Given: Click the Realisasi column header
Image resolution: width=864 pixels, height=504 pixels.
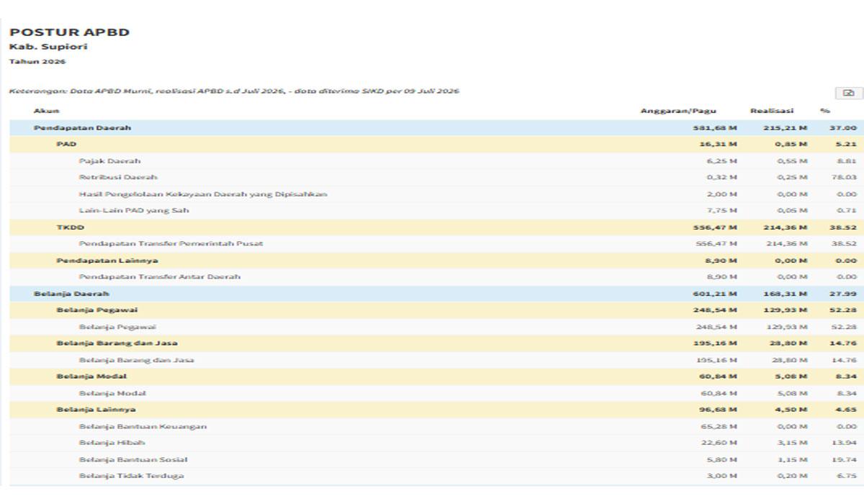Looking at the screenshot, I should tap(772, 111).
